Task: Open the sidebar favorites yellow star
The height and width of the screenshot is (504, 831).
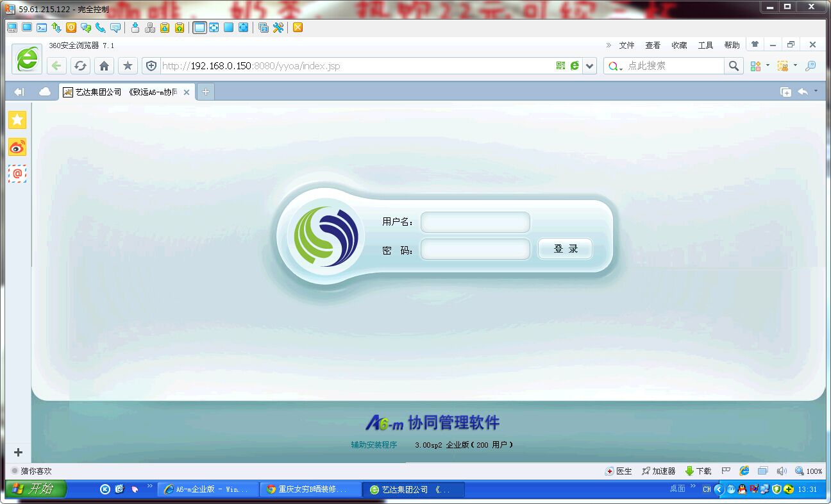Action: coord(17,120)
